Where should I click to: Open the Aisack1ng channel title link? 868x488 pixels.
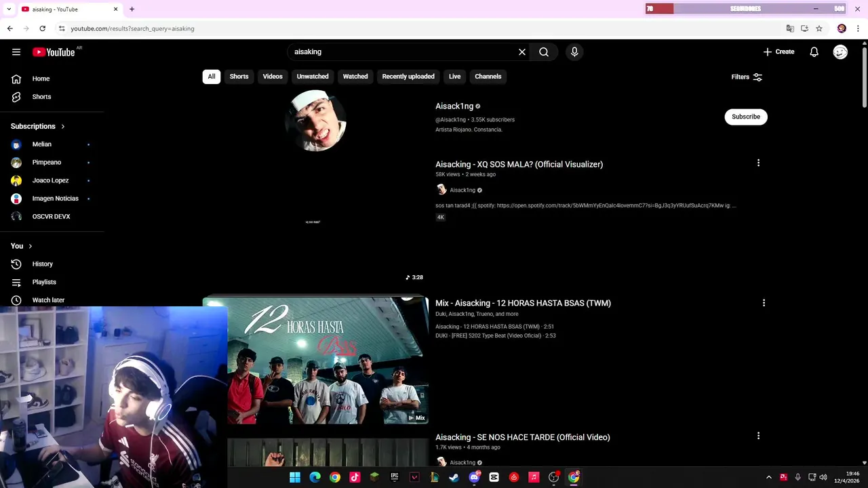(x=454, y=106)
